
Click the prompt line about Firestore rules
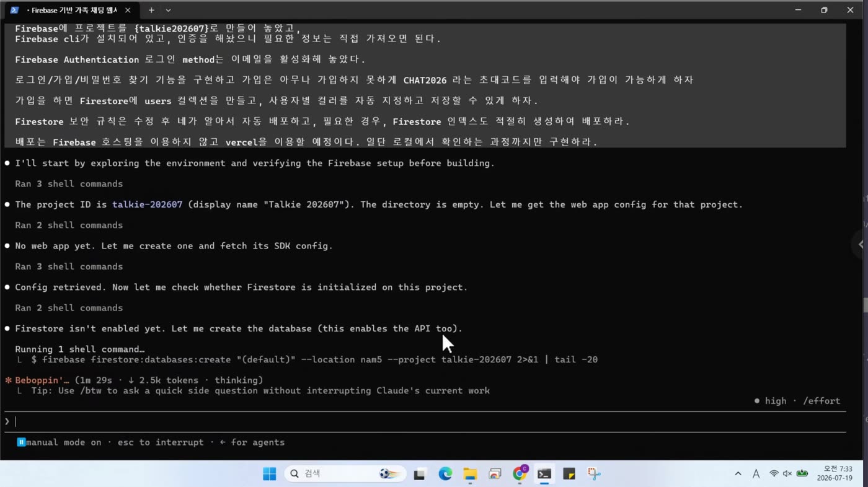pos(322,121)
